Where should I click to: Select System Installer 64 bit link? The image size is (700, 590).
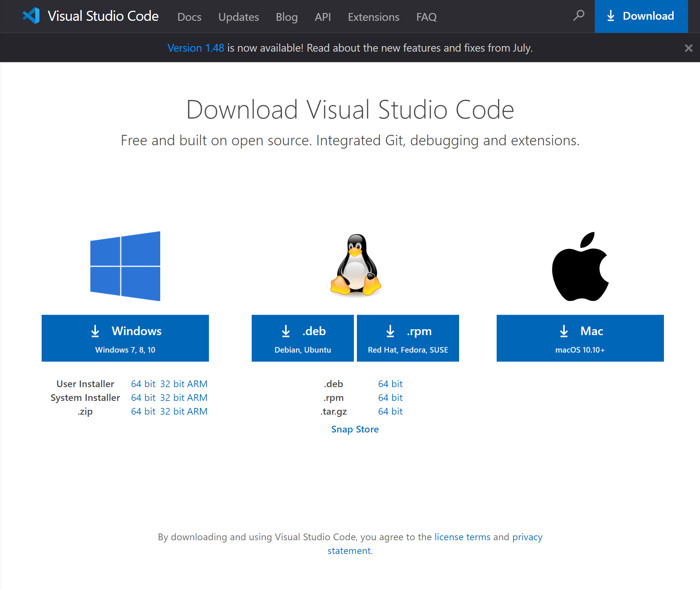click(x=143, y=398)
